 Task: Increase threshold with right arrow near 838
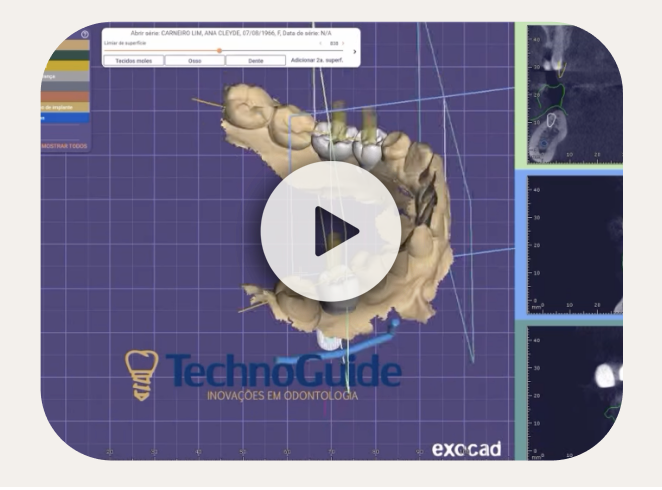(343, 43)
